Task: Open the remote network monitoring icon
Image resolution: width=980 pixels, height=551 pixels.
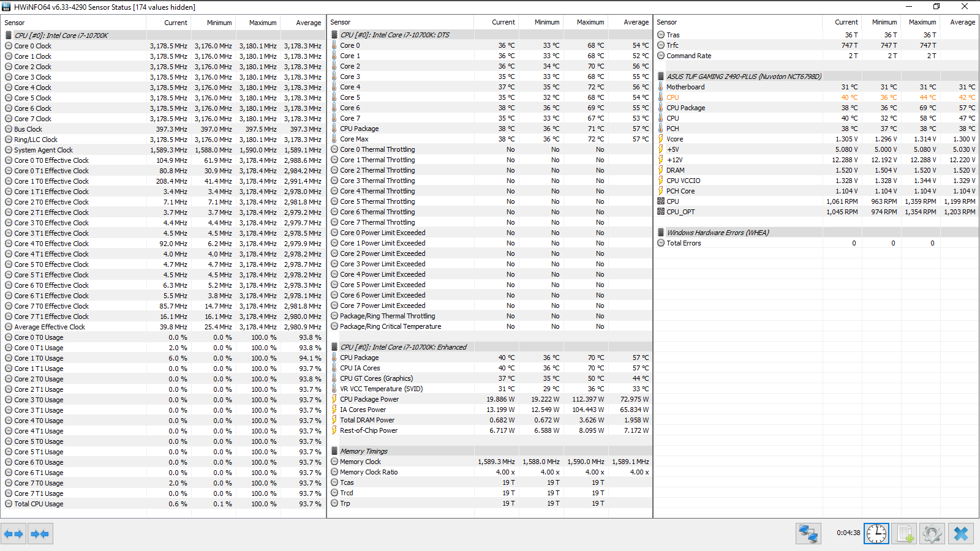Action: 808,534
